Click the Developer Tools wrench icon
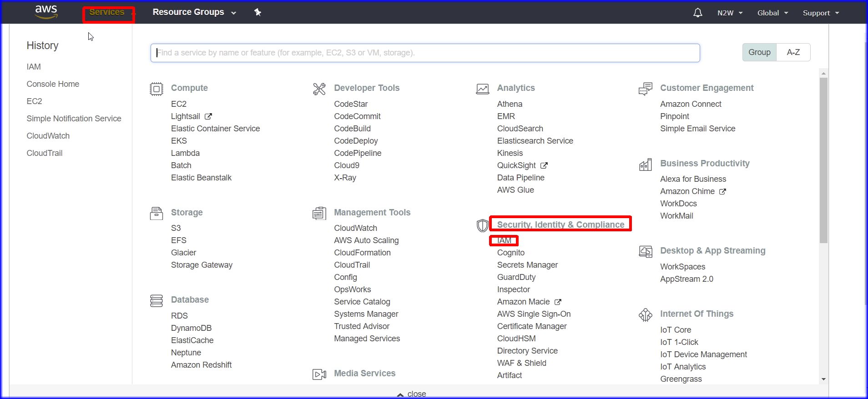The image size is (868, 399). [319, 89]
